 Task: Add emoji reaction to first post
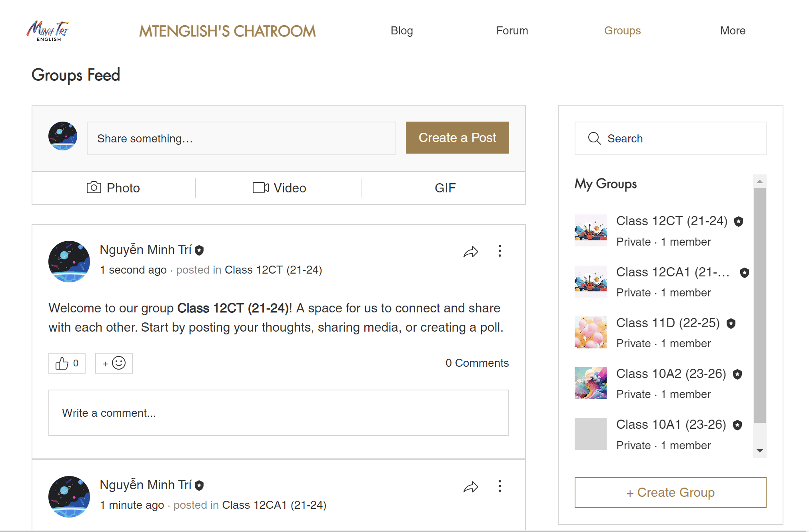[x=114, y=363]
